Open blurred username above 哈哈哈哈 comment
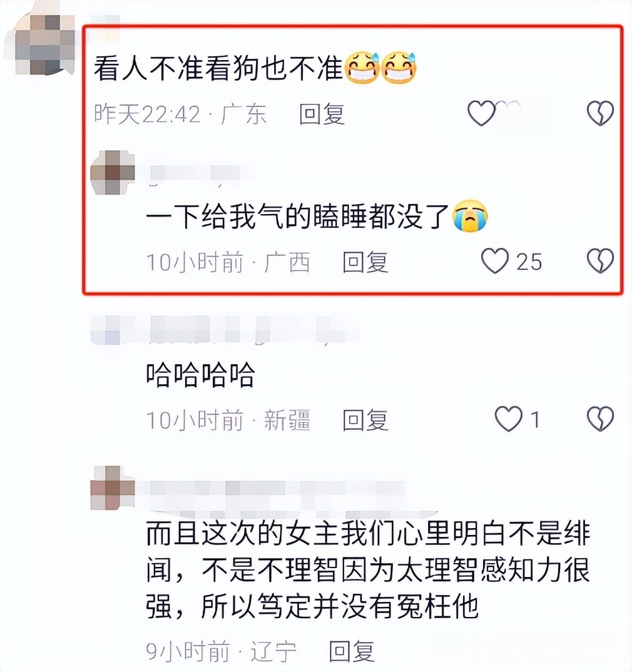 [218, 330]
